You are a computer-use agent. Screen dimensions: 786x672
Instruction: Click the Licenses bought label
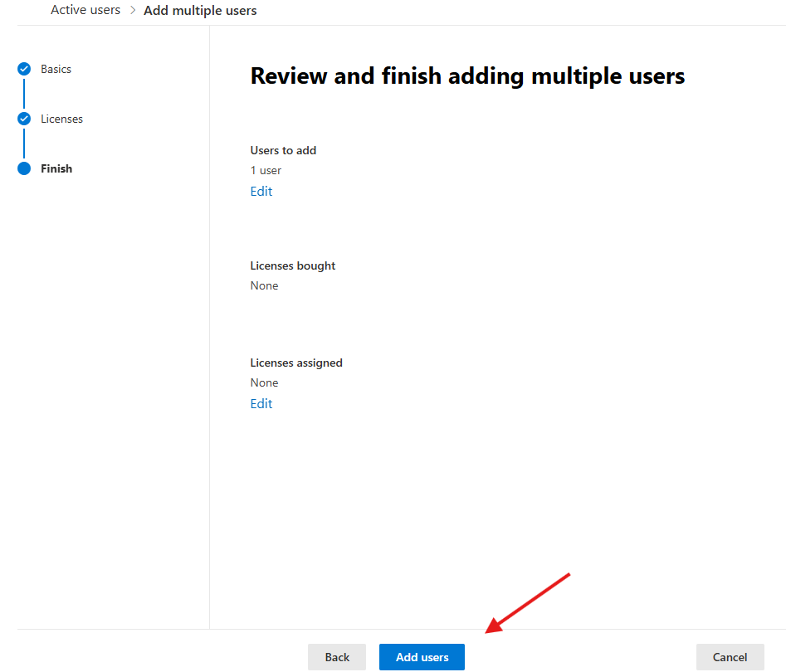(x=293, y=265)
